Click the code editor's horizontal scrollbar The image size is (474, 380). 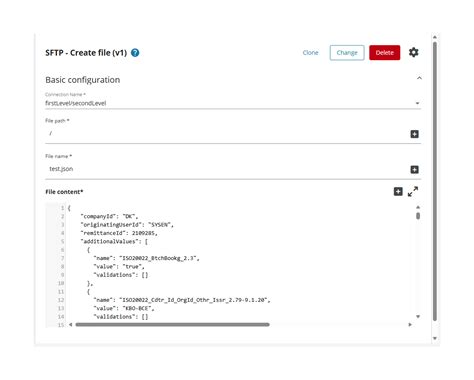172,324
